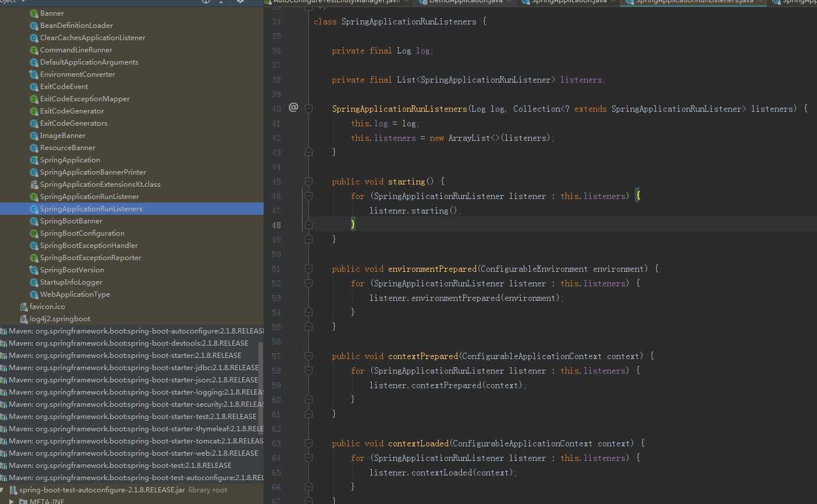Screen dimensions: 817x504
Task: Click the @ gutter marker on the constructor line
Action: (293, 107)
